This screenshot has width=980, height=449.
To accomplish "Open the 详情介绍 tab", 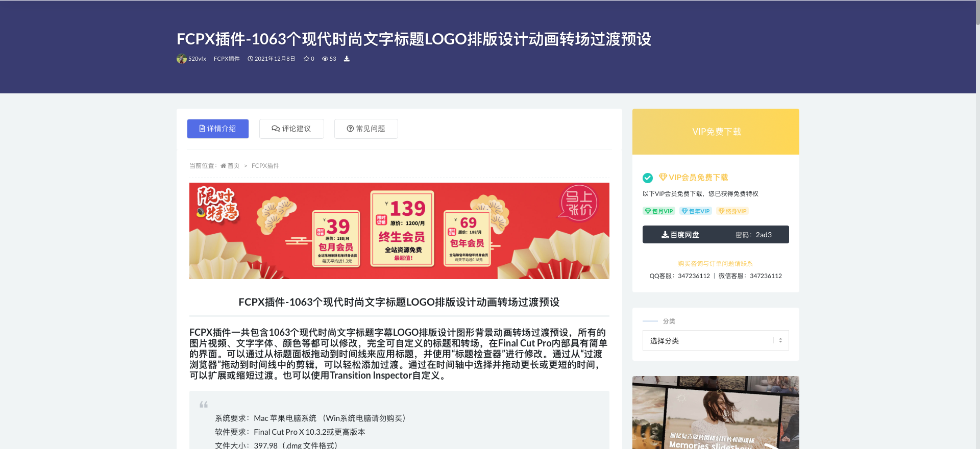I will [x=218, y=129].
